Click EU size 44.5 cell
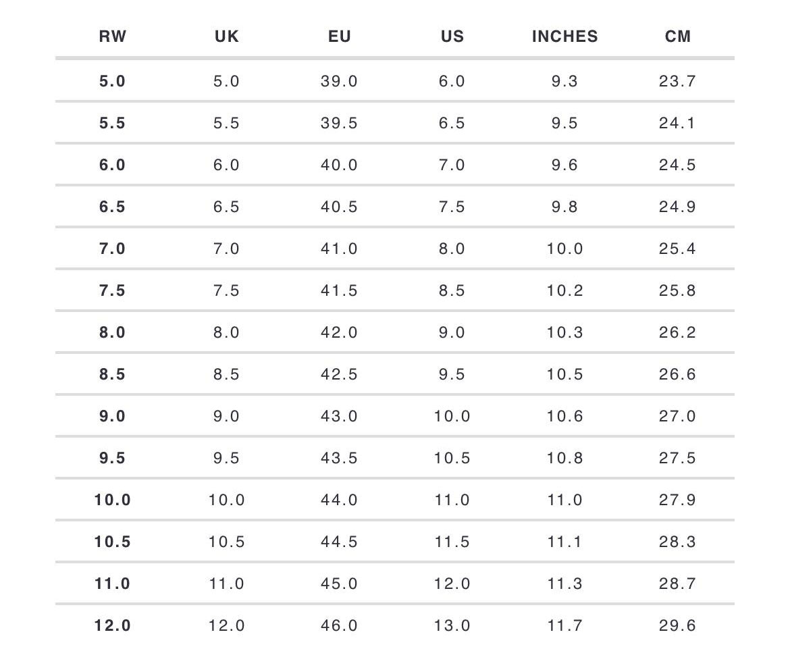Viewport: 790px width, 672px height. [340, 542]
